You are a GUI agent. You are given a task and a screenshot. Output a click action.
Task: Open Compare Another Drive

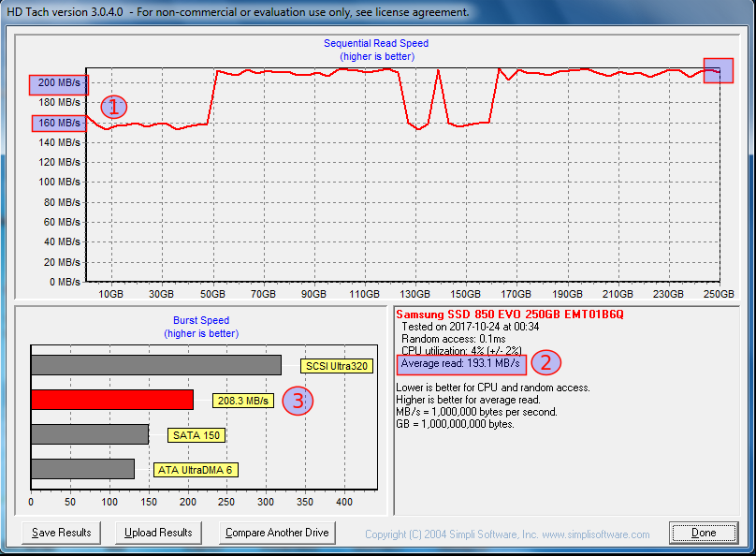[278, 533]
